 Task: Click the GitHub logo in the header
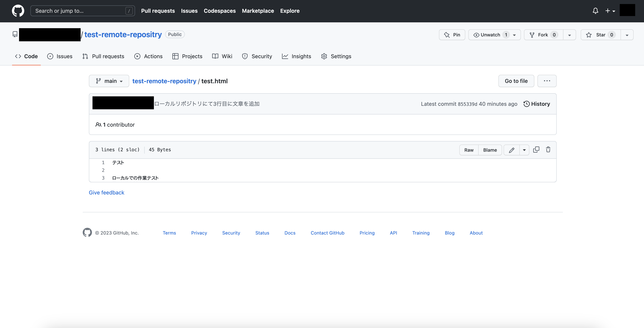(18, 11)
